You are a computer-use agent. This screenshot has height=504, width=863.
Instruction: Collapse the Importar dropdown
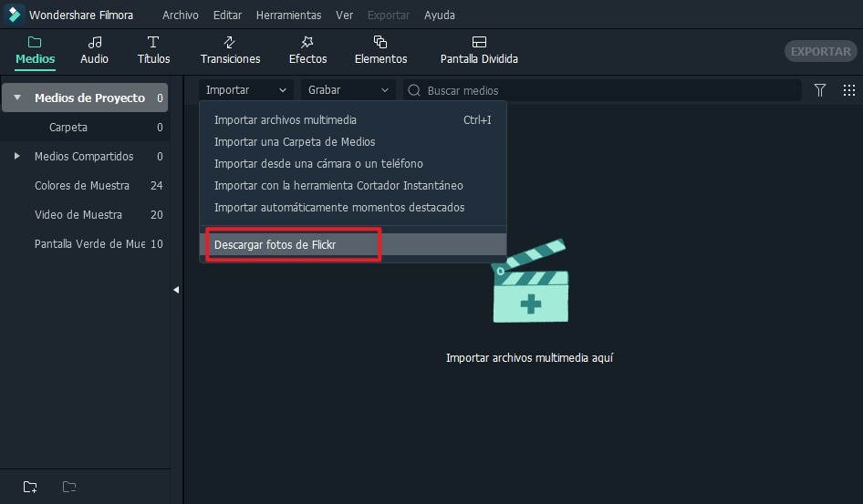[246, 90]
